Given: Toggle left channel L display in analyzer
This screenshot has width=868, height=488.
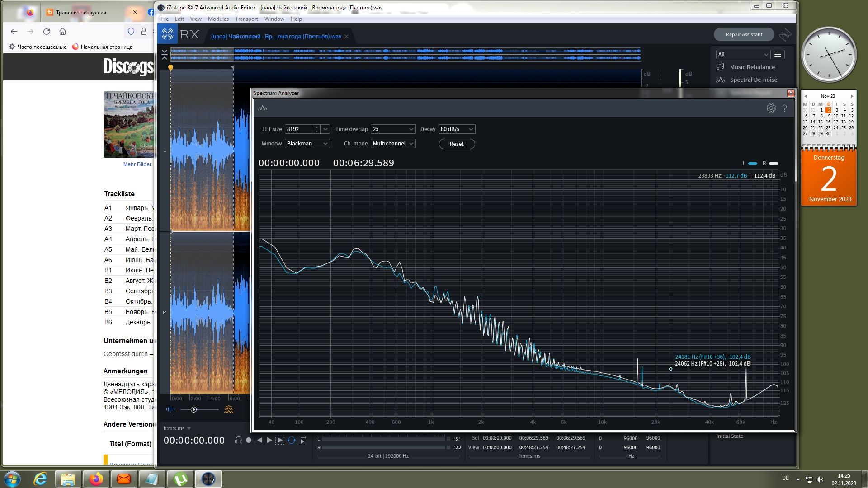Looking at the screenshot, I should click(752, 164).
